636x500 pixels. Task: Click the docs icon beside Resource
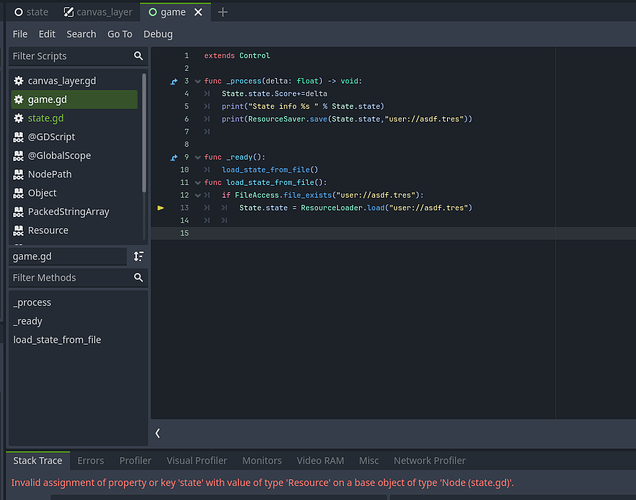click(19, 230)
